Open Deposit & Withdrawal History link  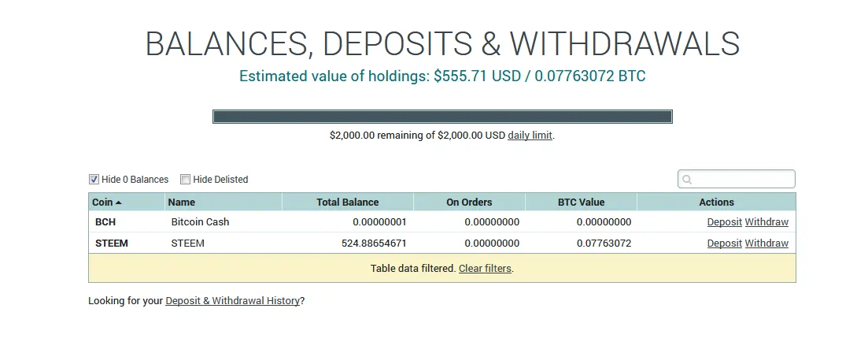[232, 301]
